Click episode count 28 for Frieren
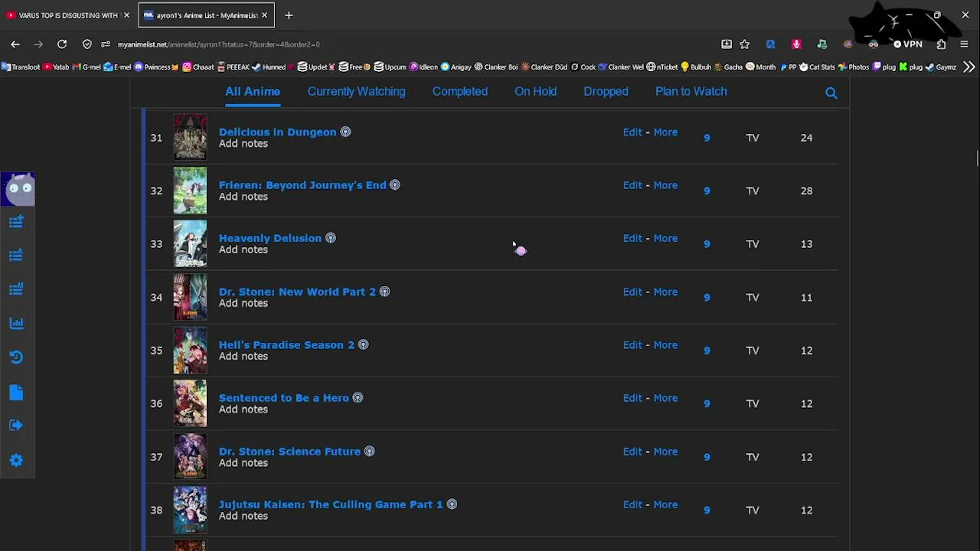 tap(806, 191)
